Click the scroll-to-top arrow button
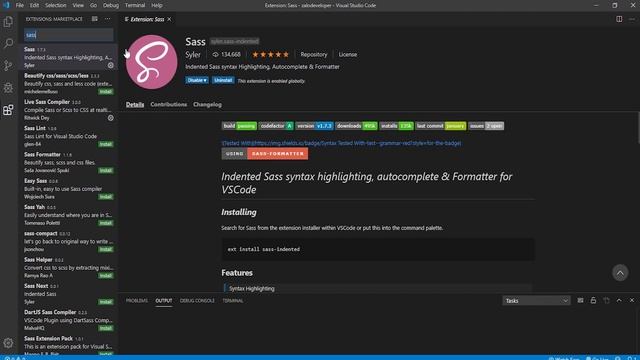Screen dimensions: 640x360 pyautogui.click(x=620, y=273)
